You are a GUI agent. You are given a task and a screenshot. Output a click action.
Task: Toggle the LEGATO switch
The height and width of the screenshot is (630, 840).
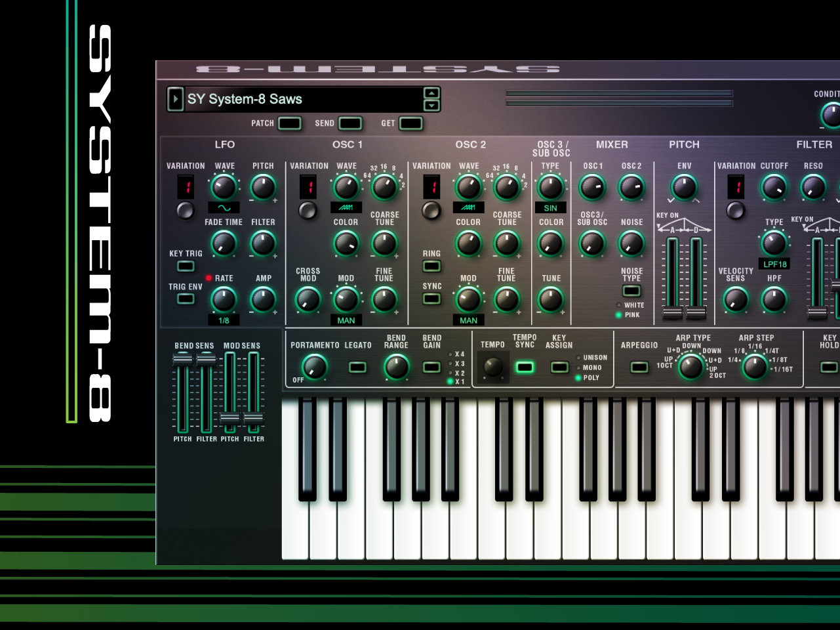pos(357,367)
